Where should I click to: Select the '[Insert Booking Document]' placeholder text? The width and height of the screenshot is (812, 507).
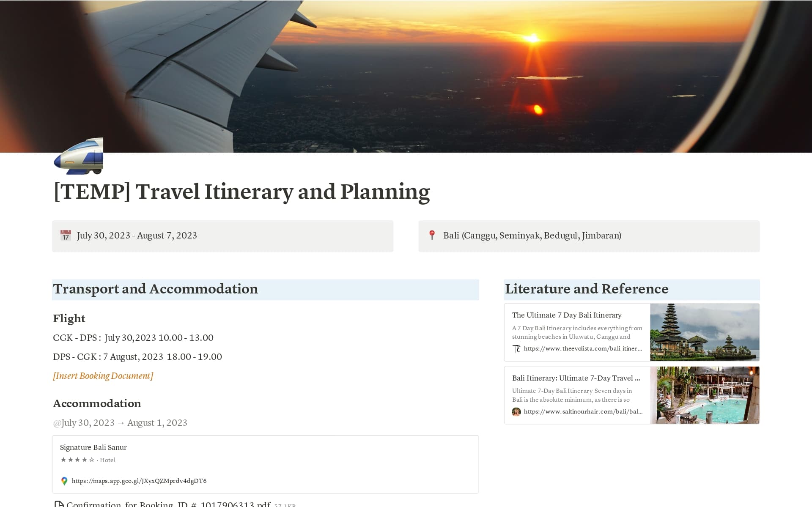pos(103,375)
